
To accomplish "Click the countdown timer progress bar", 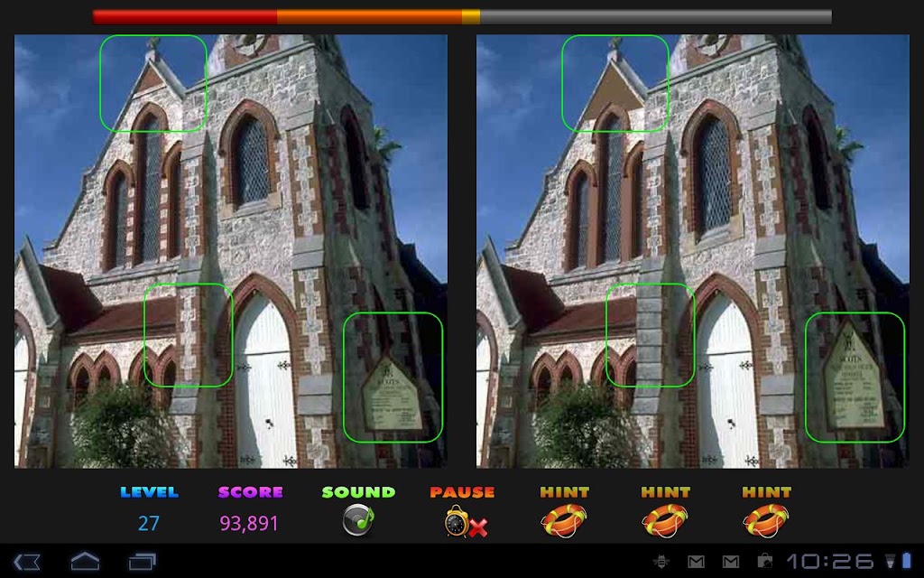I will (462, 16).
